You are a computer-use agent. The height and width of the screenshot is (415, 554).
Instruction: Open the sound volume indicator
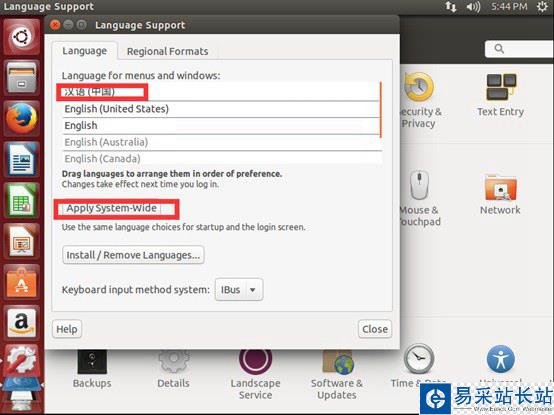click(473, 7)
